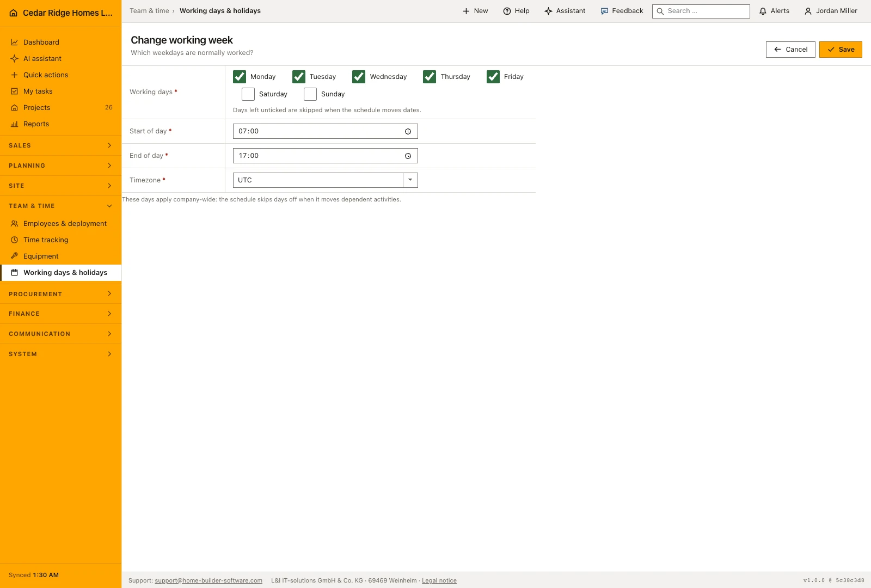Uncheck the Monday checkbox
This screenshot has height=588, width=871.
coord(240,77)
